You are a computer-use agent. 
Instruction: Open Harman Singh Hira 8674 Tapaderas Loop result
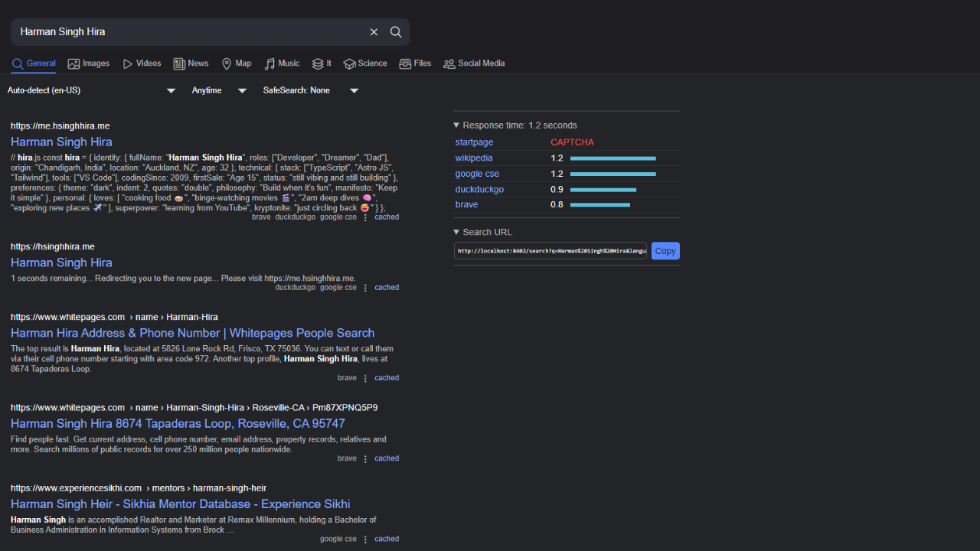pos(178,423)
